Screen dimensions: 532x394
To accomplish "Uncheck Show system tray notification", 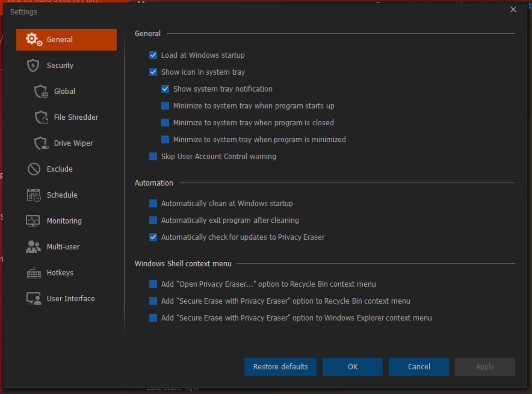I will click(x=165, y=89).
